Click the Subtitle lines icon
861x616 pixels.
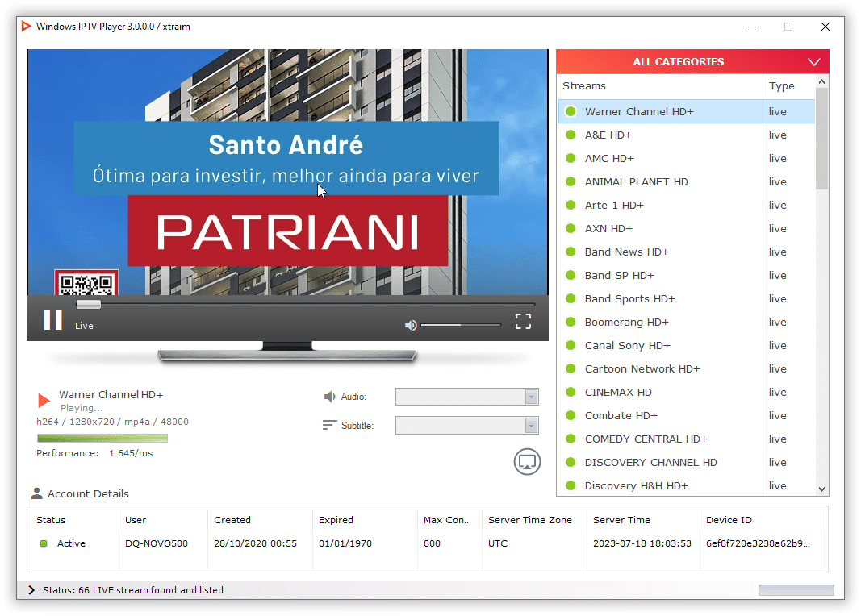tap(329, 425)
